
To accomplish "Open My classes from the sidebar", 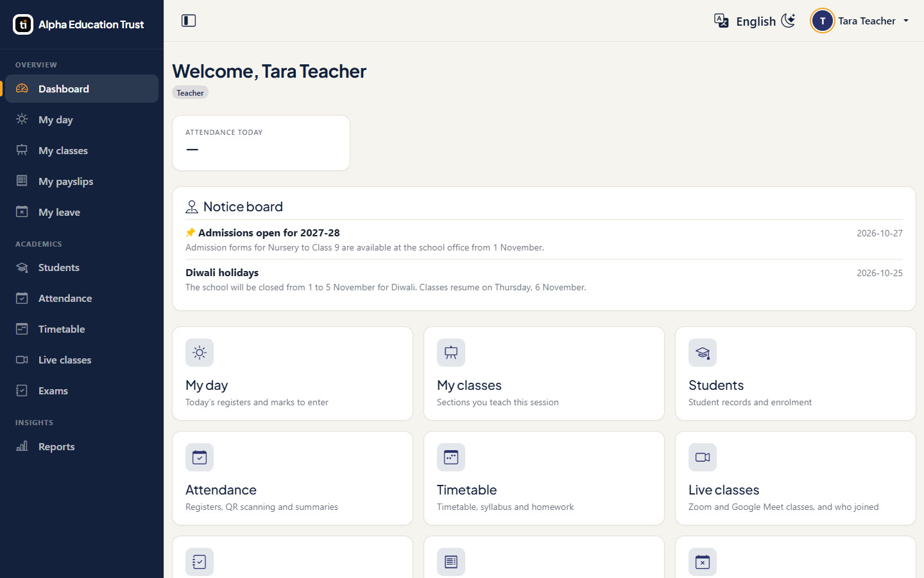I will coord(82,150).
